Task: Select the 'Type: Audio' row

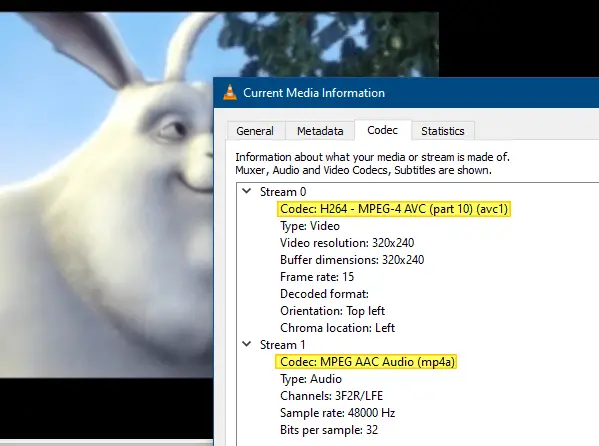Action: pyautogui.click(x=311, y=379)
